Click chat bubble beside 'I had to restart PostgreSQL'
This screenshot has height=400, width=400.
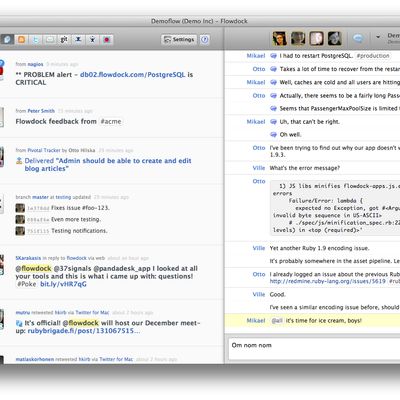[273, 56]
